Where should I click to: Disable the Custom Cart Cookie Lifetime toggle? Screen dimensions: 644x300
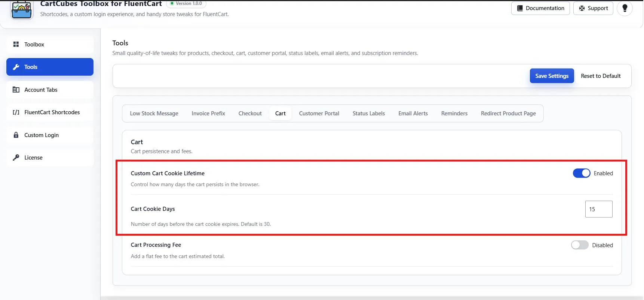click(x=582, y=173)
